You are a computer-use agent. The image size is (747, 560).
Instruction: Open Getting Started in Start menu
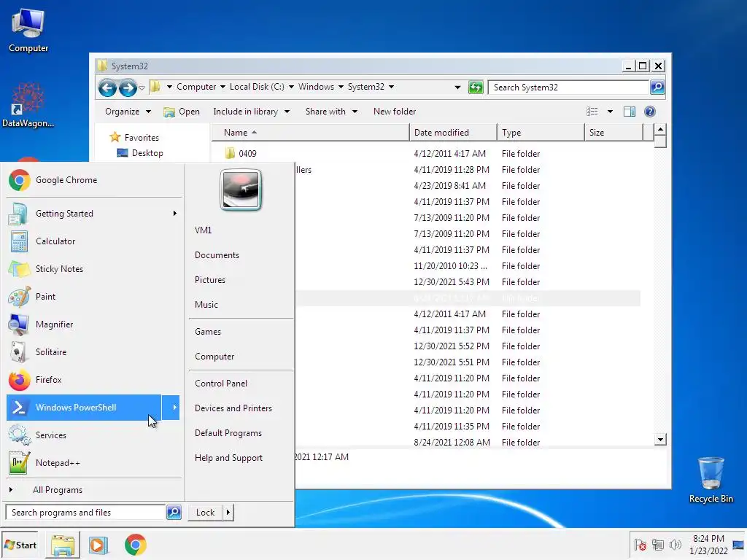[x=94, y=214]
